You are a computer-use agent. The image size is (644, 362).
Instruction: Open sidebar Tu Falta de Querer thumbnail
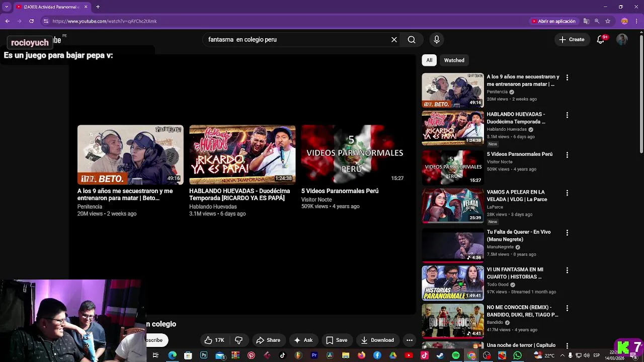(453, 245)
